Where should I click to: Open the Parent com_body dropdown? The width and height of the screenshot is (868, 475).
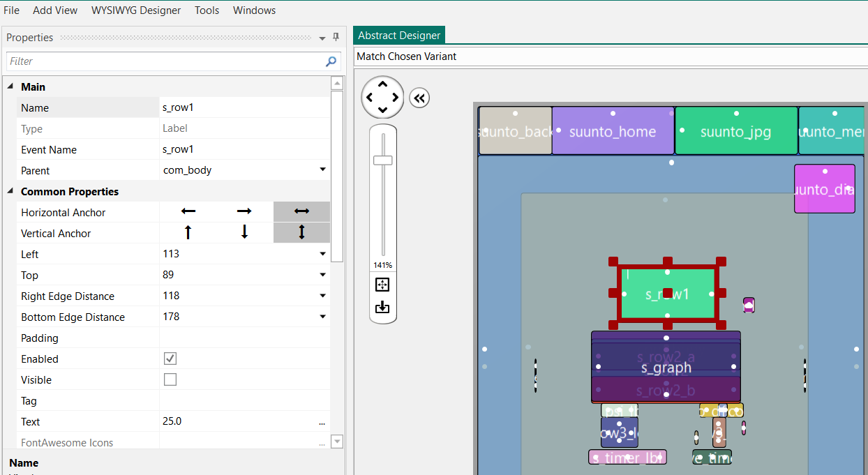[322, 169]
